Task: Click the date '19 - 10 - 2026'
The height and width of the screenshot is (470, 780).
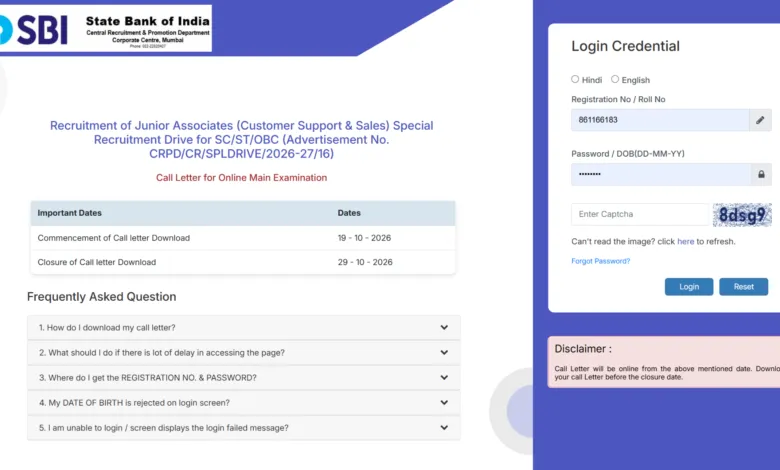Action: (x=364, y=238)
